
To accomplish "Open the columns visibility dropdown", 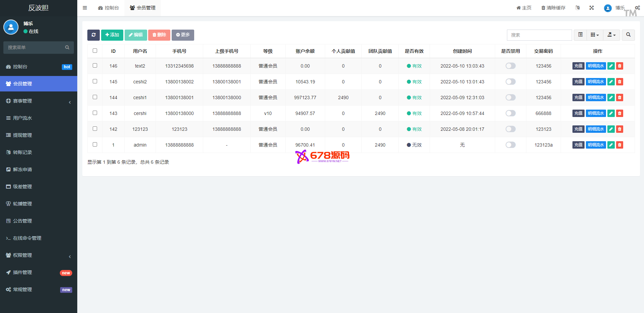I will coord(595,35).
